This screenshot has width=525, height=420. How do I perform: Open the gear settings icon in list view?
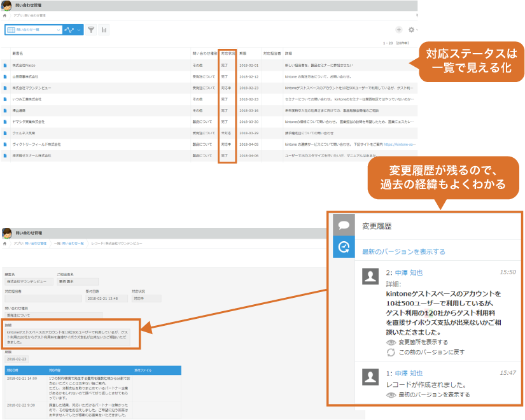click(411, 29)
